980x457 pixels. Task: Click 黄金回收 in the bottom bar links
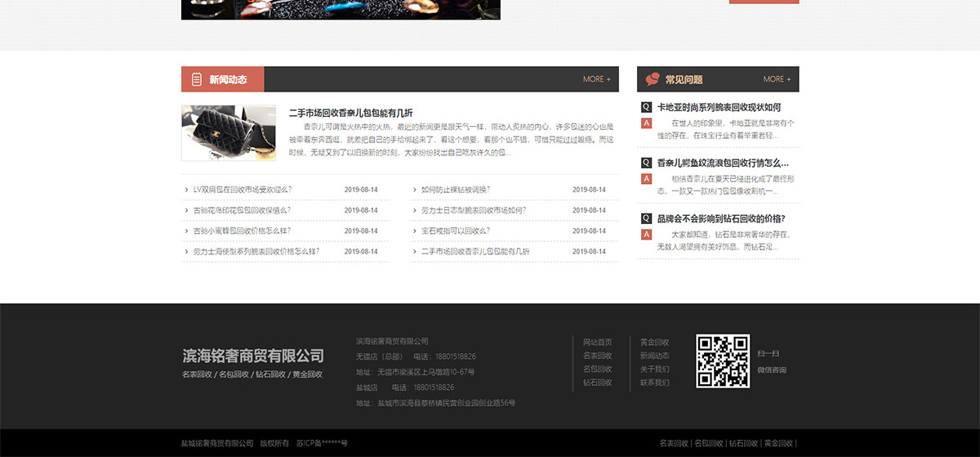[x=778, y=443]
